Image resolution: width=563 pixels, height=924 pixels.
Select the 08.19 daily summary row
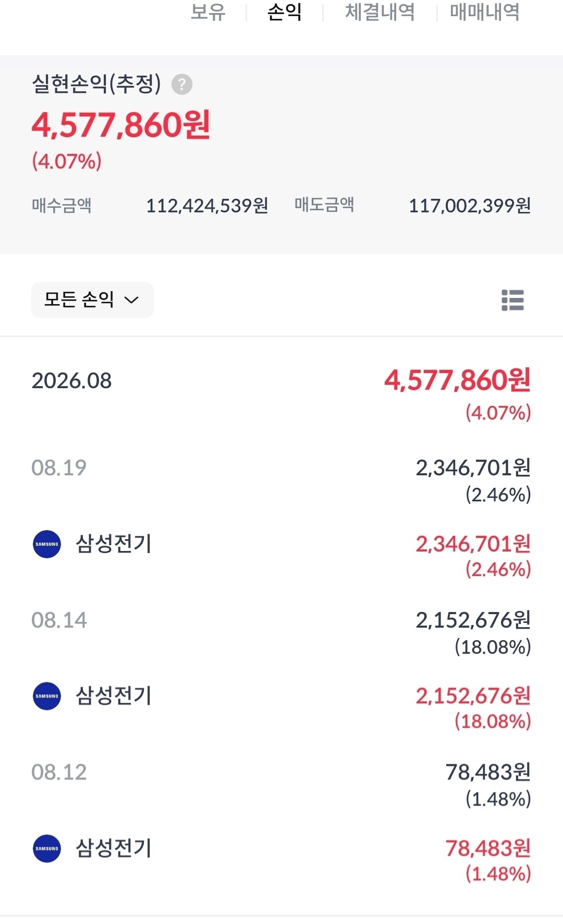tap(281, 480)
